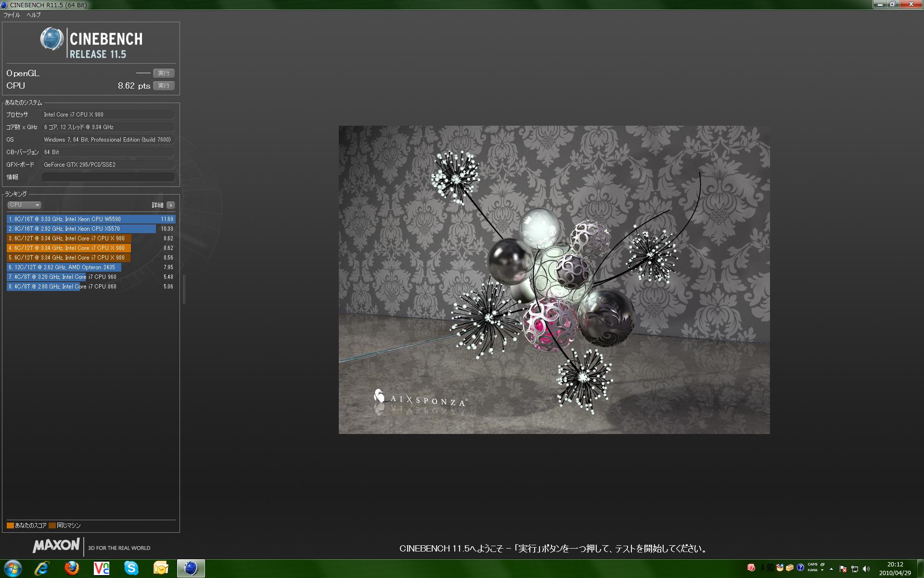Viewport: 924px width, 578px height.
Task: Run the CPU benchmark test
Action: coord(164,86)
